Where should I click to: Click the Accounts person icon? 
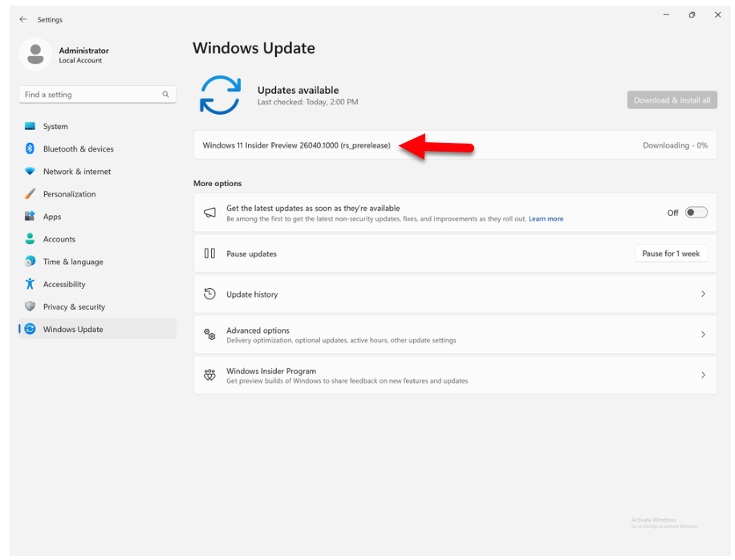[30, 238]
